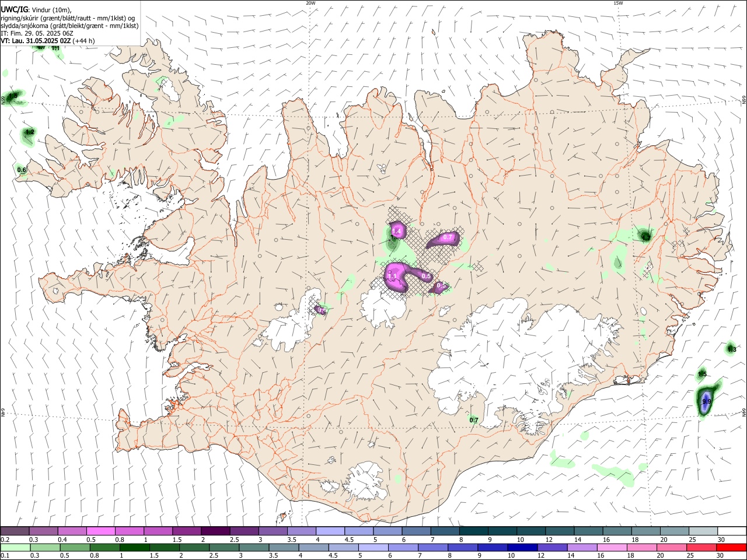747x560 pixels.
Task: Select the dark purple 0.2 swatch in the snow scale
Action: point(15,531)
